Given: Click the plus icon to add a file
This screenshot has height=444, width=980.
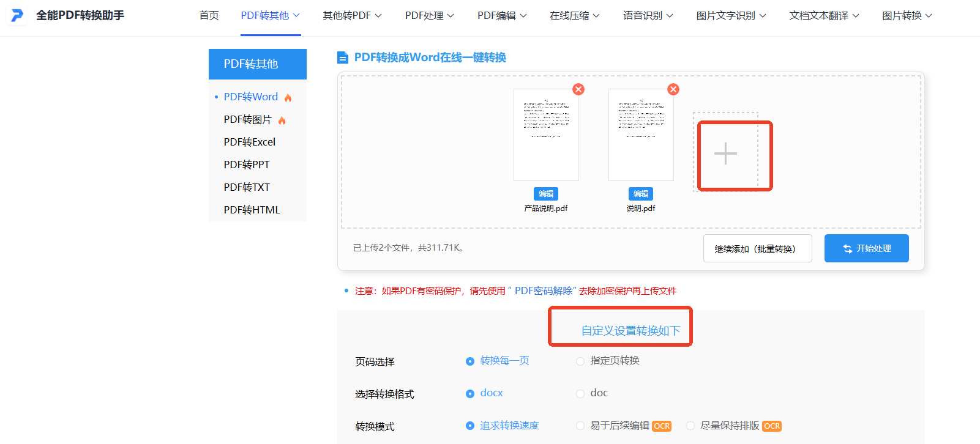Looking at the screenshot, I should [x=725, y=154].
